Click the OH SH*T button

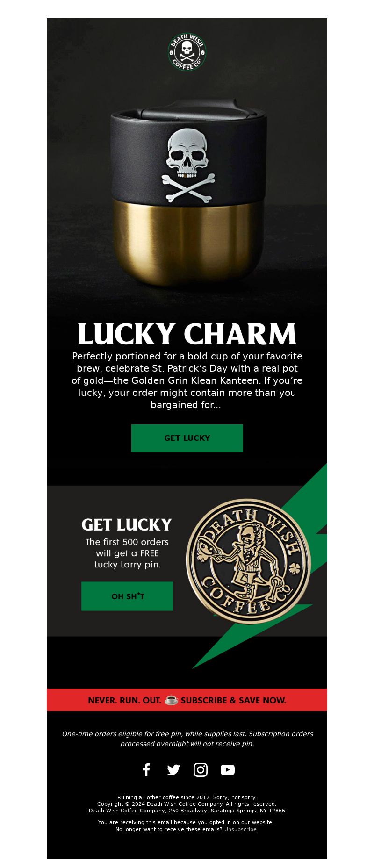coord(127,596)
